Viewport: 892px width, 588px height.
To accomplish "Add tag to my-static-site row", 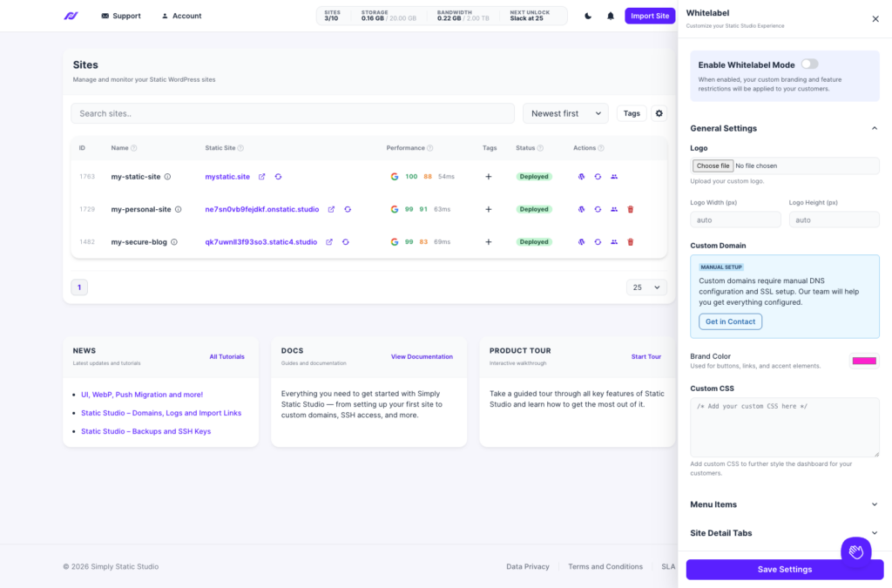I will coord(488,176).
